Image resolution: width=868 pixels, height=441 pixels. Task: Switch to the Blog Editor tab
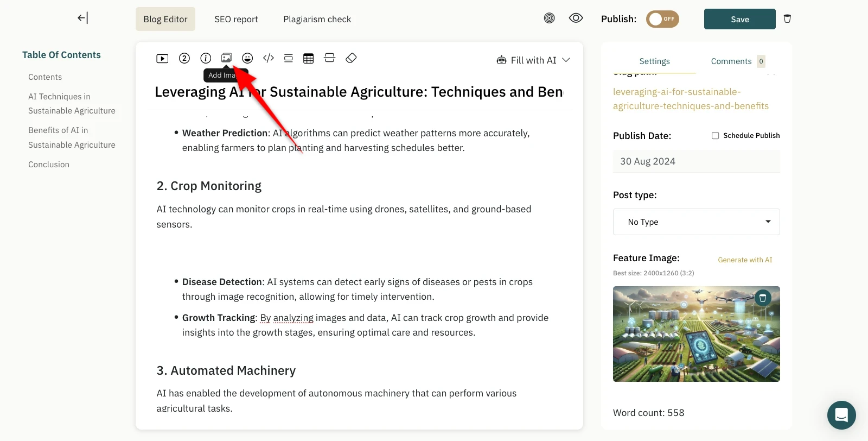coord(165,19)
